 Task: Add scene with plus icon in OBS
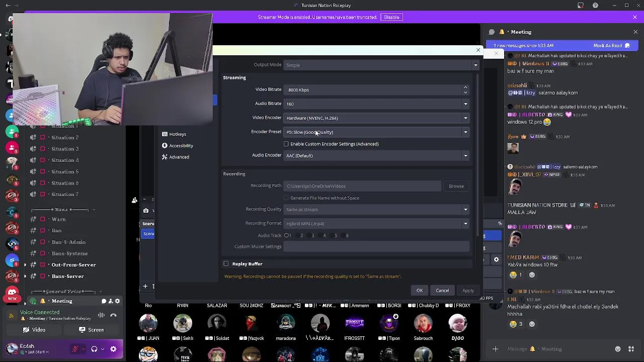click(145, 287)
